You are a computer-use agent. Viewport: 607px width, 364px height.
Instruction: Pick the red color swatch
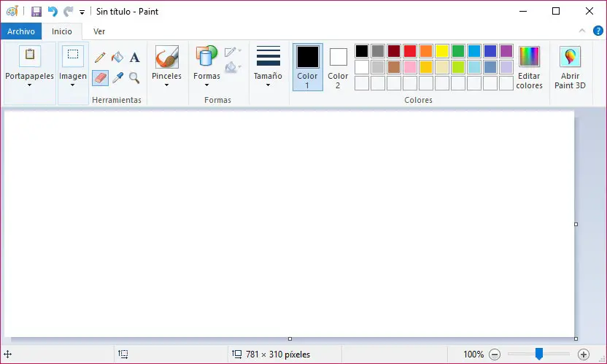point(409,51)
